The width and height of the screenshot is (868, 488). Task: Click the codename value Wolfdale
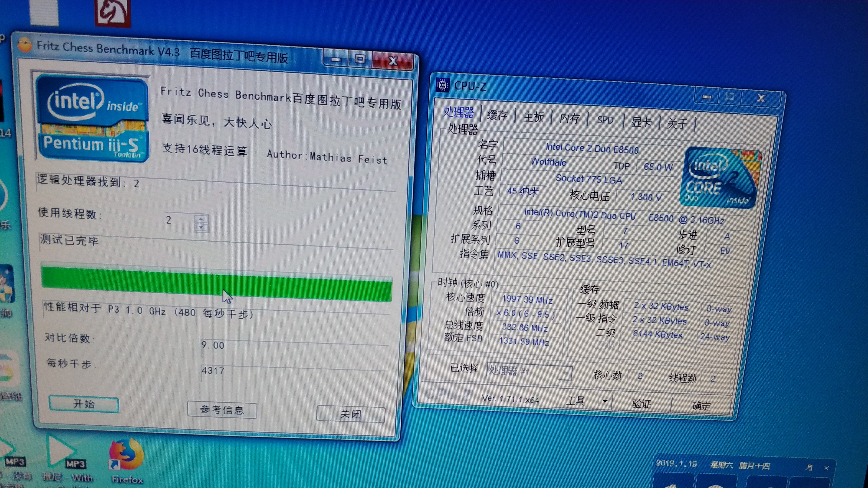tap(549, 162)
